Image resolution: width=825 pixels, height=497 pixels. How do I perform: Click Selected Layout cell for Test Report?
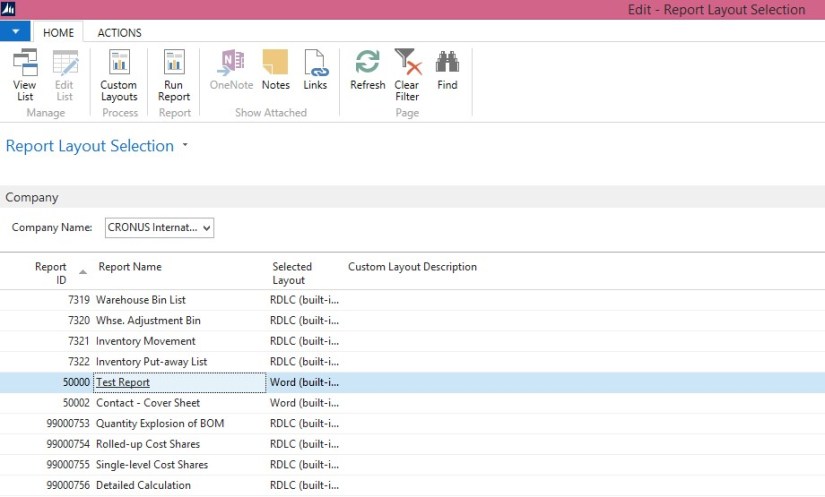tap(304, 382)
